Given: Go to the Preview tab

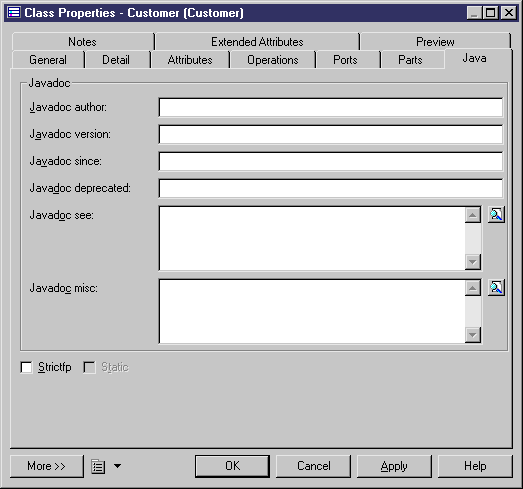Looking at the screenshot, I should pos(435,42).
